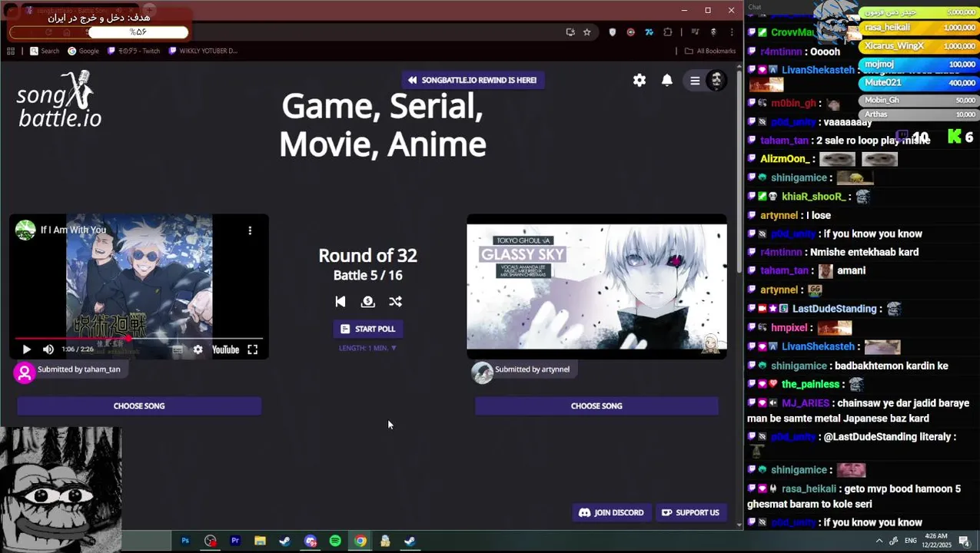
Task: Enter fullscreen on left video
Action: (x=252, y=349)
